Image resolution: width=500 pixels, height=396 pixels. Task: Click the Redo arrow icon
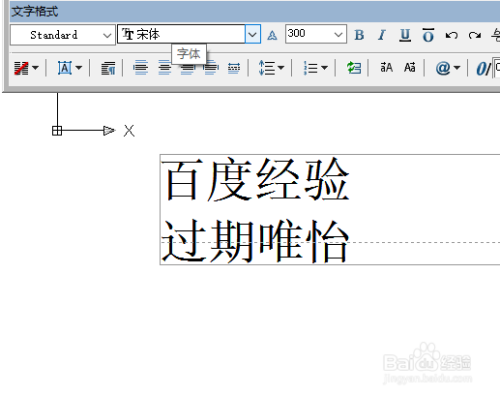(475, 35)
